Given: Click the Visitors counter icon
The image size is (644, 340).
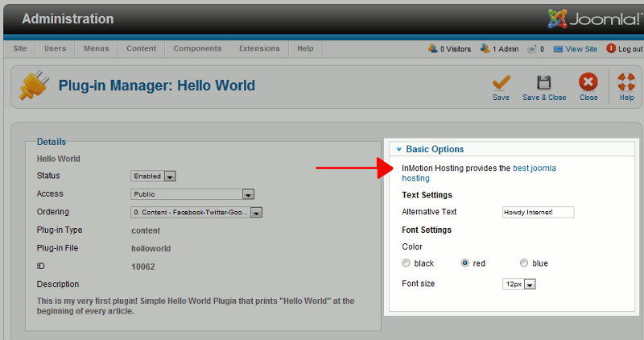Looking at the screenshot, I should point(432,49).
